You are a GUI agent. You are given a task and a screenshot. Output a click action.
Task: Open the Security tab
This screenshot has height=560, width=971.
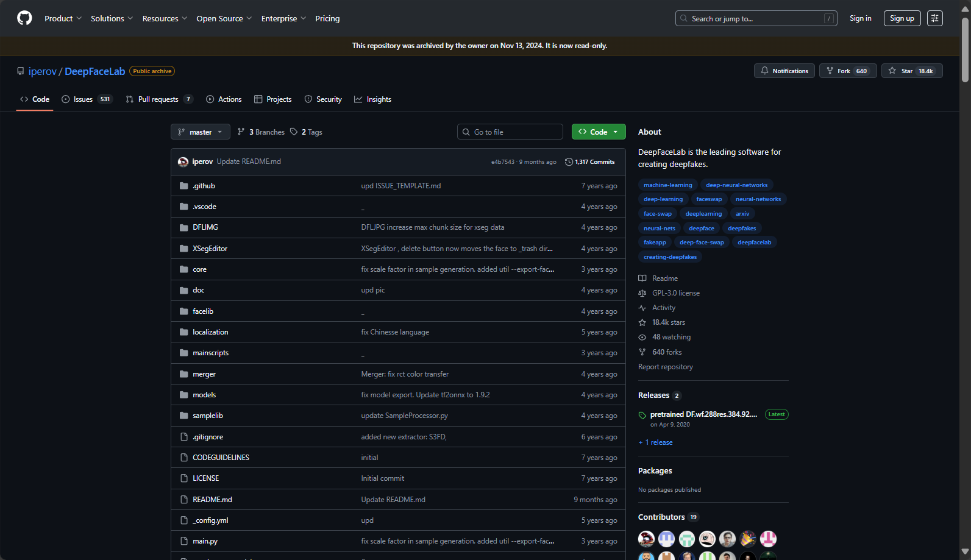(x=323, y=99)
